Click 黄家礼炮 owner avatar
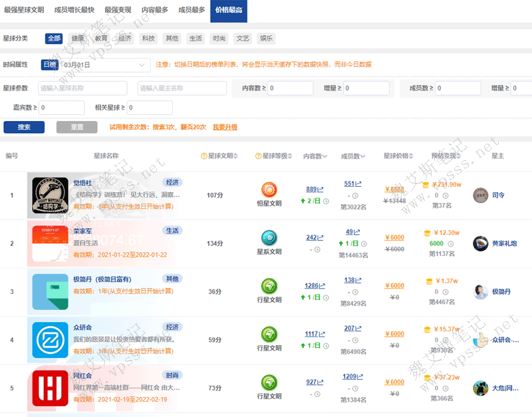 coord(480,243)
